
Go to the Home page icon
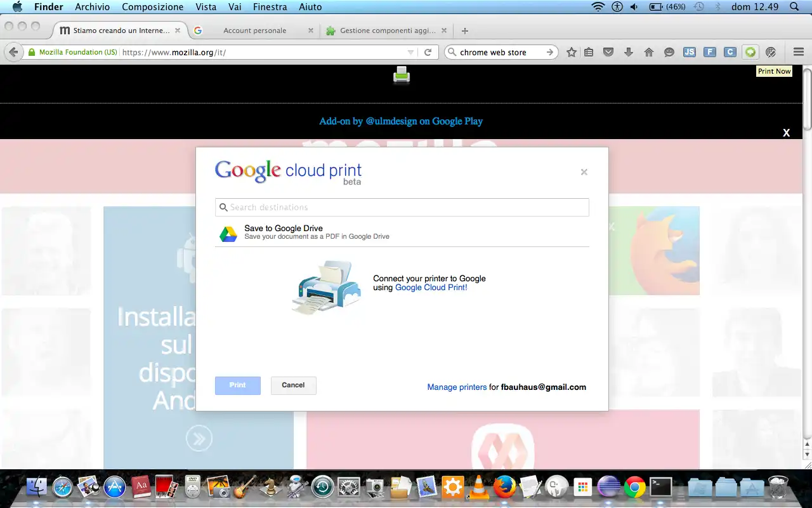click(649, 52)
